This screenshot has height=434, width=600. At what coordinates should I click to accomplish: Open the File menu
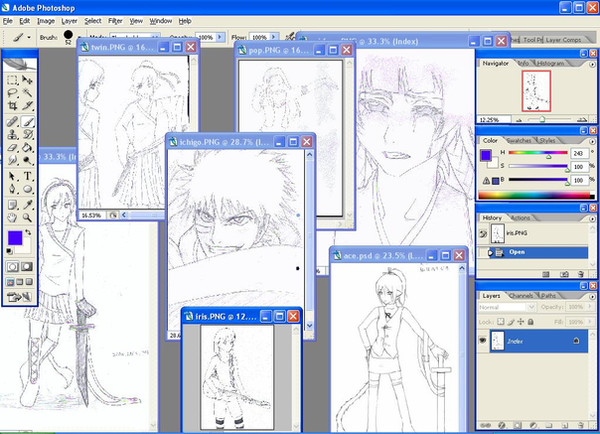(7, 21)
